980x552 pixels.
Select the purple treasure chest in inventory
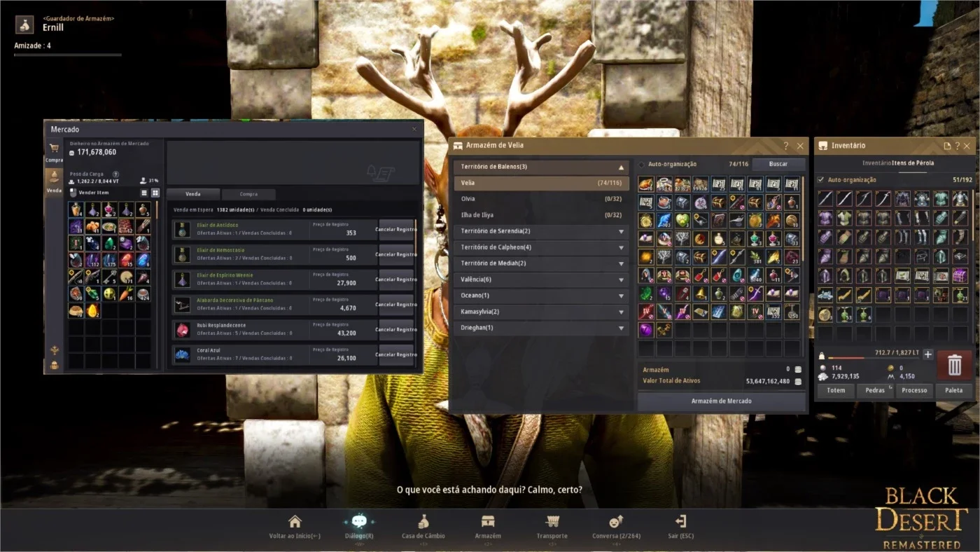tap(960, 275)
